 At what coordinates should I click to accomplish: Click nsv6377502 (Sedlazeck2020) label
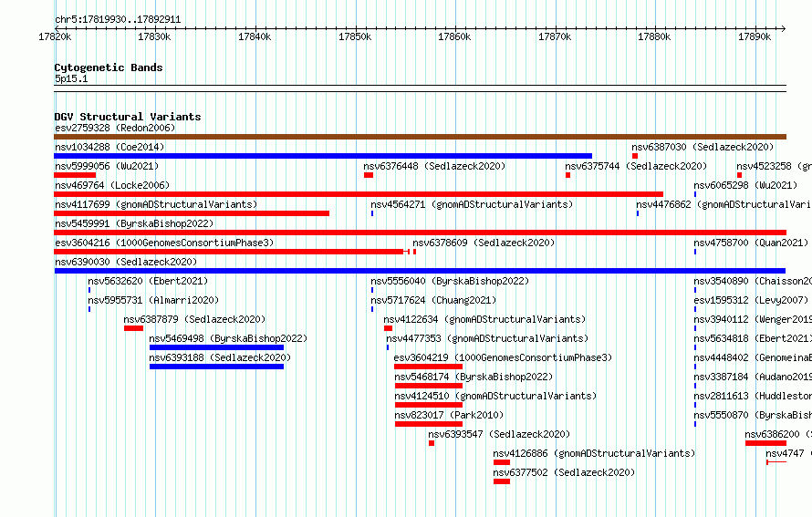564,472
